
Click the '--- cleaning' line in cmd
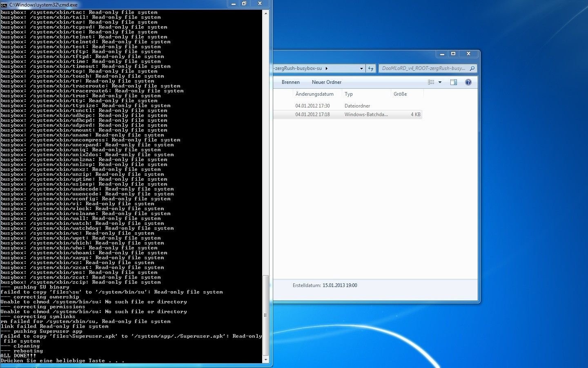(20, 346)
